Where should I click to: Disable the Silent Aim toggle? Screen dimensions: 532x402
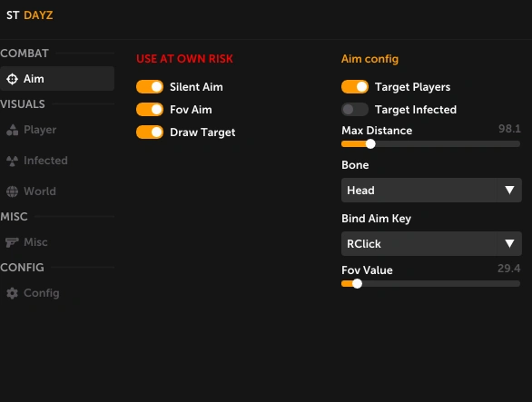[x=150, y=87]
